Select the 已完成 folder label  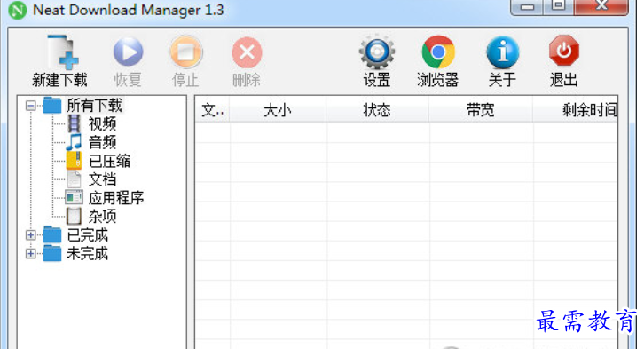coord(88,235)
